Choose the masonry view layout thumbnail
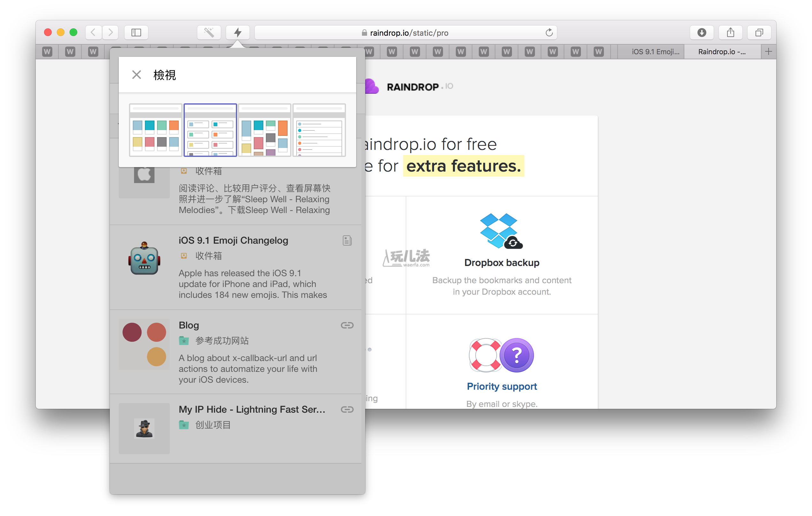Screen dimensions: 812x516 click(264, 130)
